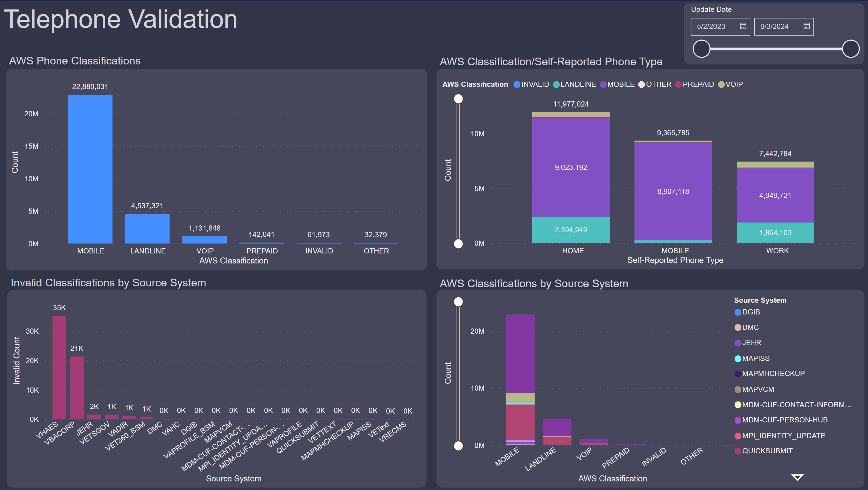Select MDM-CUF-PERSON-HUB legend entry
Image resolution: width=868 pixels, height=490 pixels.
coord(781,420)
